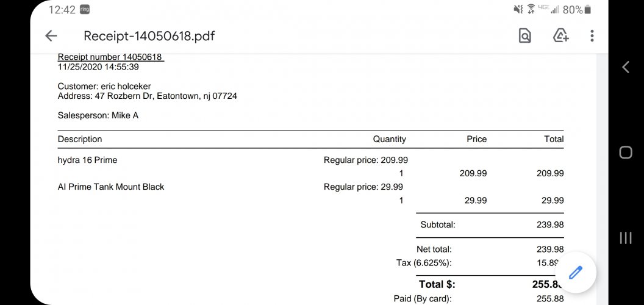Tap the Android home button
The width and height of the screenshot is (644, 305).
[626, 152]
